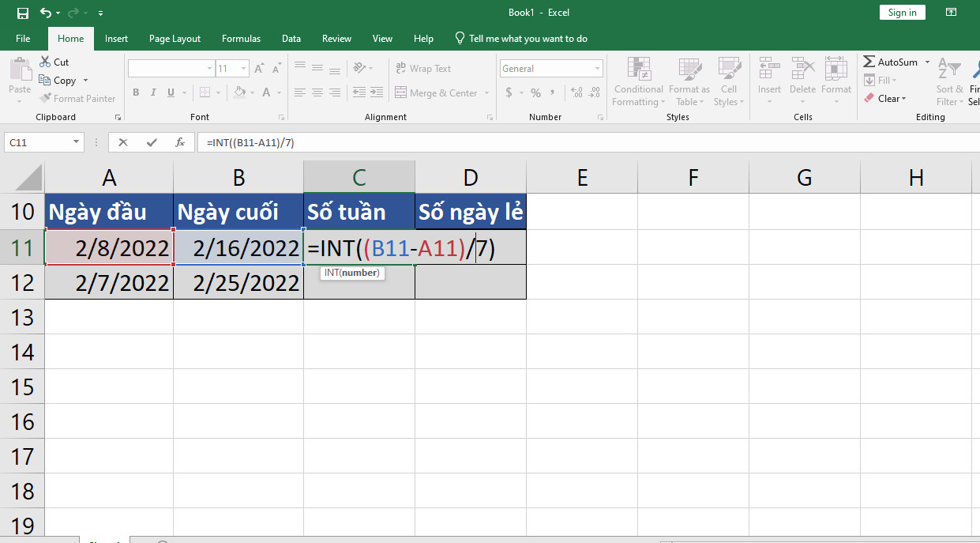
Task: Click the Borders icon
Action: pos(205,92)
